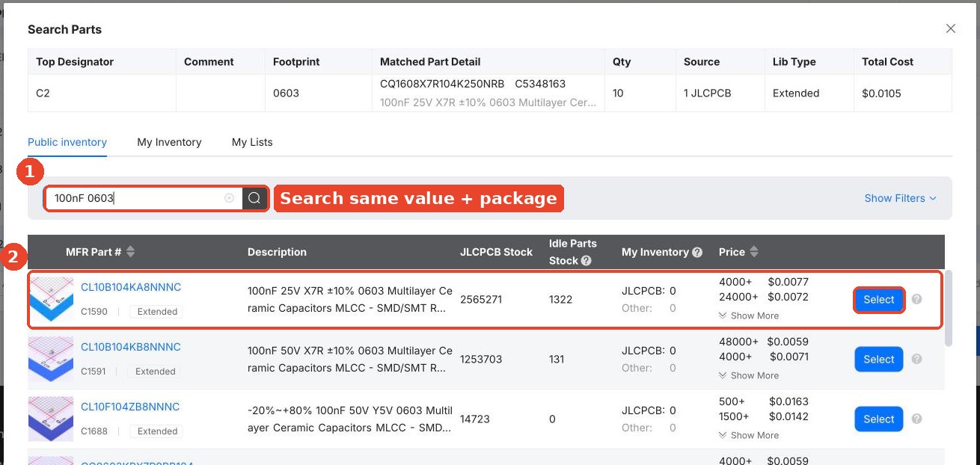The width and height of the screenshot is (980, 465).
Task: Click stock value 14723
Action: click(x=475, y=419)
